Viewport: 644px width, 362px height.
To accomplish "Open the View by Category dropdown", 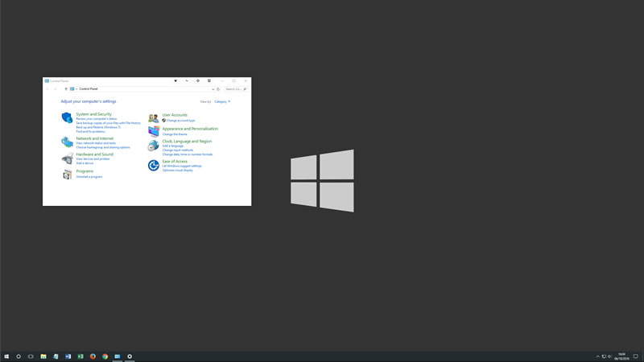I will point(222,101).
